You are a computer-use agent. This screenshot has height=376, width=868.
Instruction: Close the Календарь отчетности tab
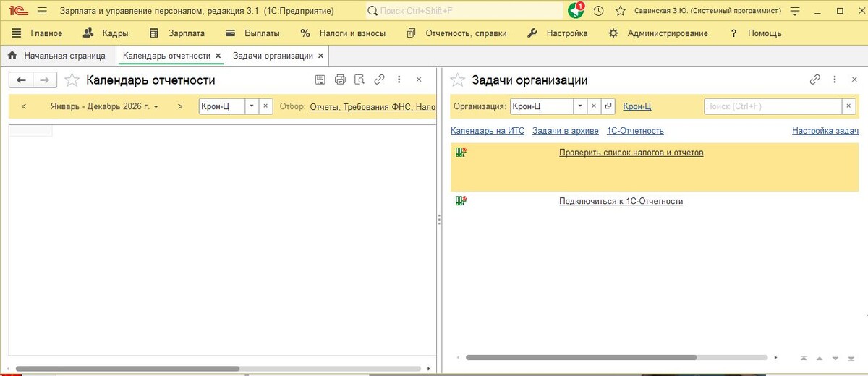(x=218, y=56)
